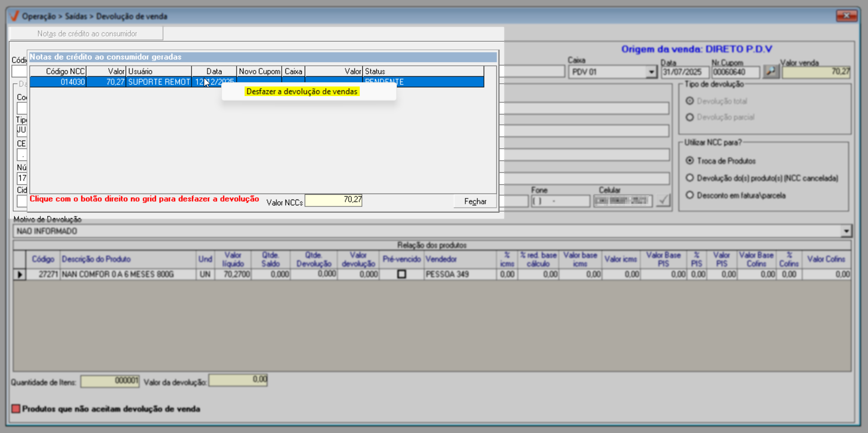Click the Descrição do Produto column header
The height and width of the screenshot is (433, 868).
(x=128, y=259)
